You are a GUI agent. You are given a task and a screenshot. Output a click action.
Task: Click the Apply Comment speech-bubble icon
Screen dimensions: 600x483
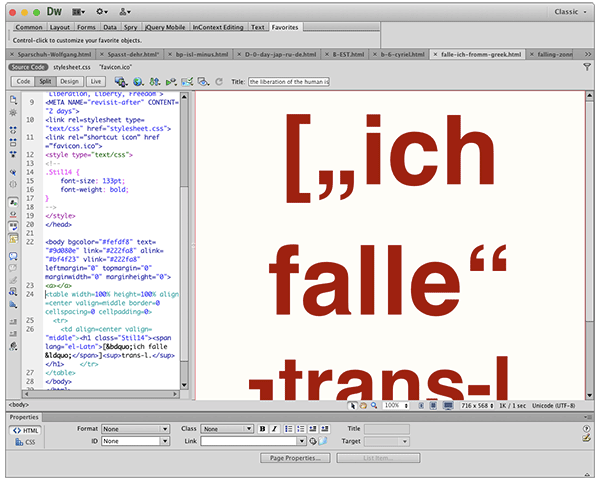click(x=13, y=256)
